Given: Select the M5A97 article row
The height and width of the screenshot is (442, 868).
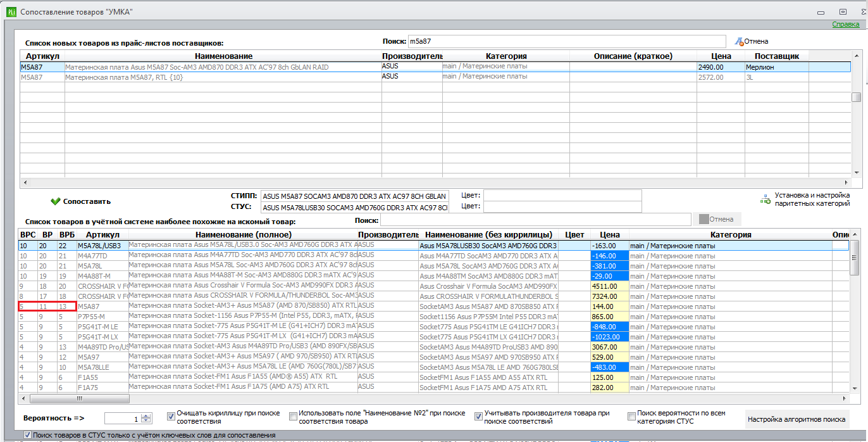Looking at the screenshot, I should pos(434,357).
